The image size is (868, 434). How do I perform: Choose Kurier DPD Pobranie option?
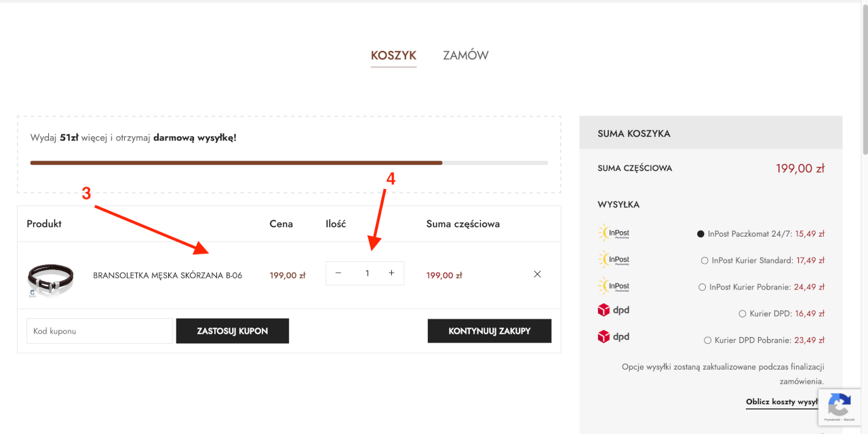(708, 340)
